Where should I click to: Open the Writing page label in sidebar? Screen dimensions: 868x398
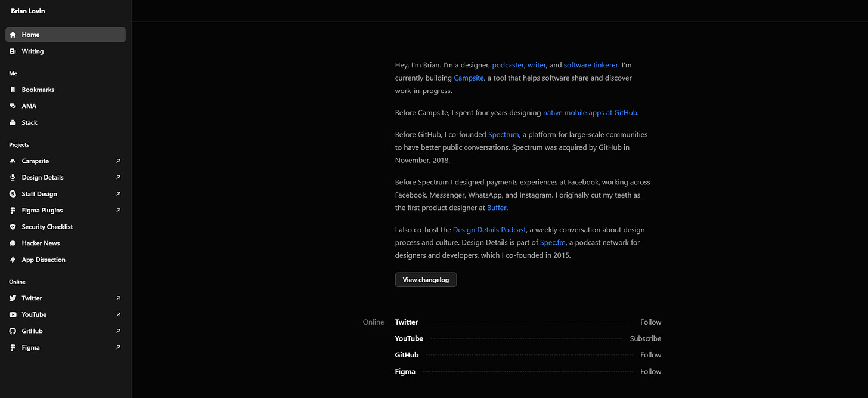point(33,51)
